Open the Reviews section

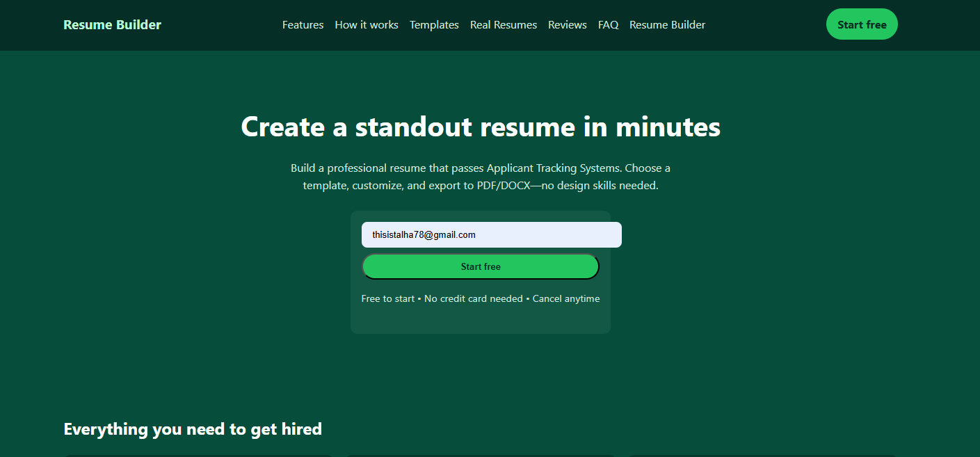567,24
